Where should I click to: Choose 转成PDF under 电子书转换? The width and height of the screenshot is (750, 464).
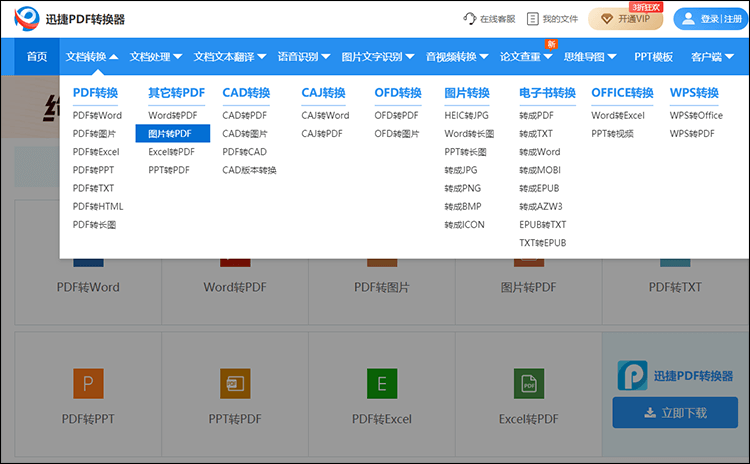[x=537, y=115]
